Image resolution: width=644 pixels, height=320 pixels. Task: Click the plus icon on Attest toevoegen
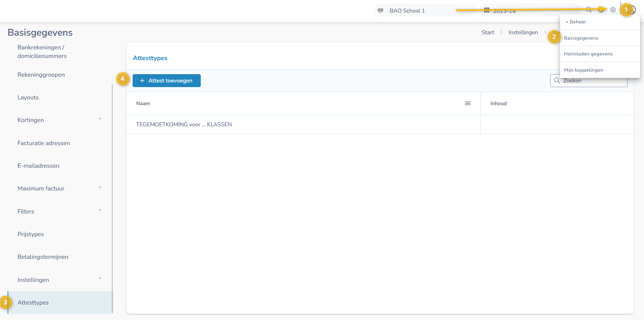[x=142, y=81]
